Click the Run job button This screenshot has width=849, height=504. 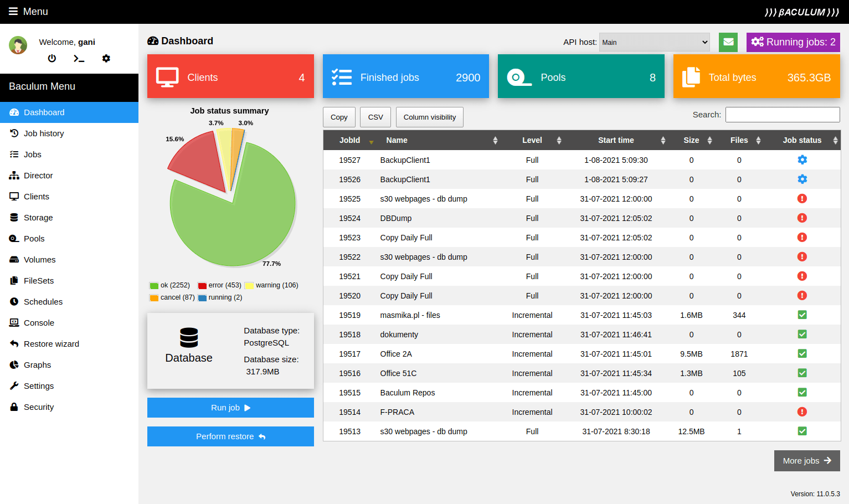[230, 408]
